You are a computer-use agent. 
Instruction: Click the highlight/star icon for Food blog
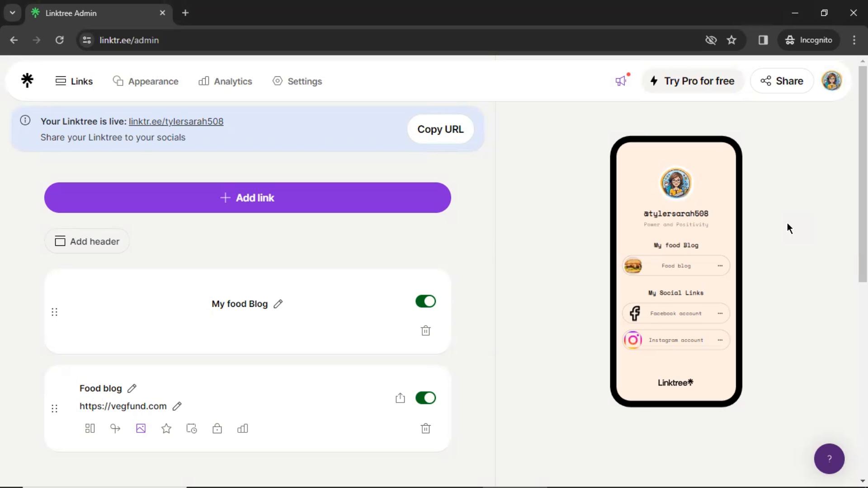click(166, 428)
